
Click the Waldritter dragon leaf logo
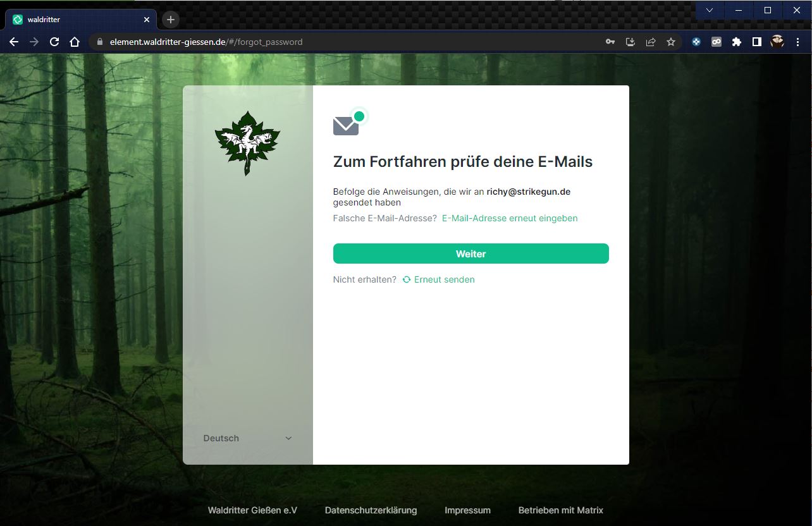coord(247,143)
